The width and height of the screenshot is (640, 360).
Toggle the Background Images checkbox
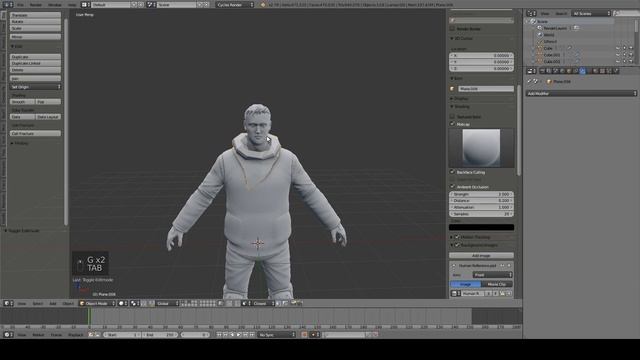(x=457, y=245)
